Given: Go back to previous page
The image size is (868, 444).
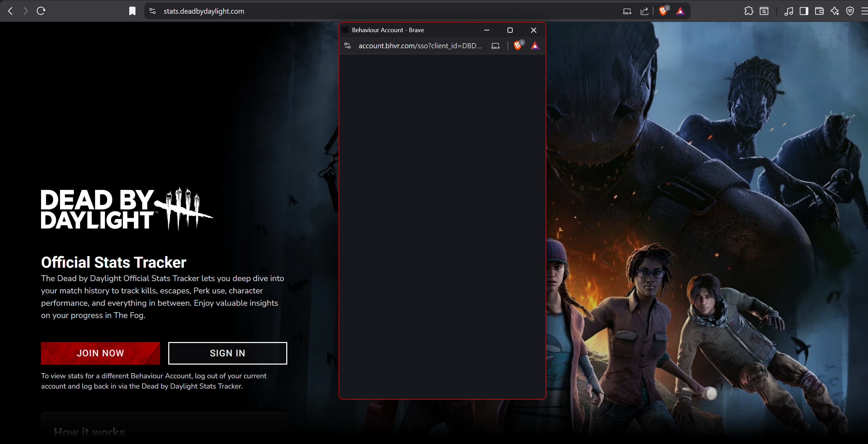Looking at the screenshot, I should tap(11, 11).
